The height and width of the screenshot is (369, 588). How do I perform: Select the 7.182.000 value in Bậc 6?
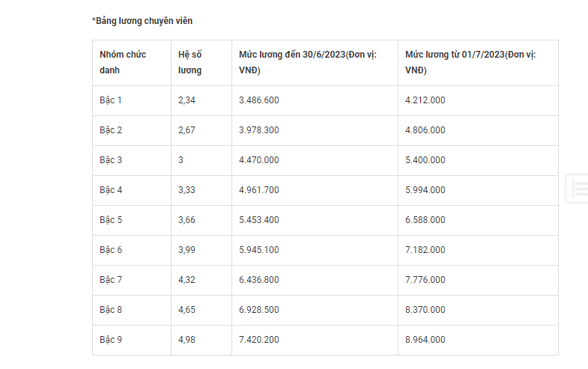pyautogui.click(x=425, y=250)
